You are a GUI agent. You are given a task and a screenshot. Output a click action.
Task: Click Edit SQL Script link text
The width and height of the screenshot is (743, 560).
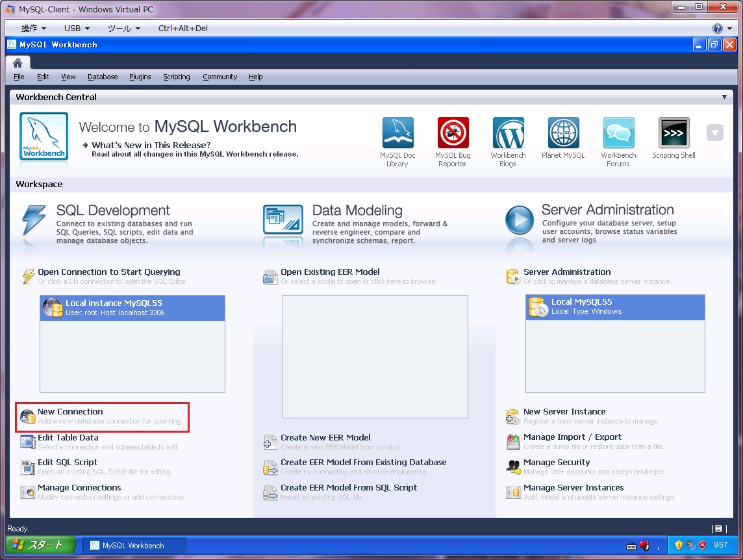click(x=68, y=462)
